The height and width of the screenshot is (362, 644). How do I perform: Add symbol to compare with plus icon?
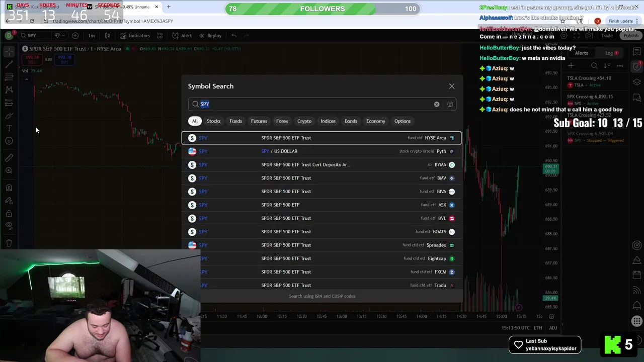[x=75, y=36]
